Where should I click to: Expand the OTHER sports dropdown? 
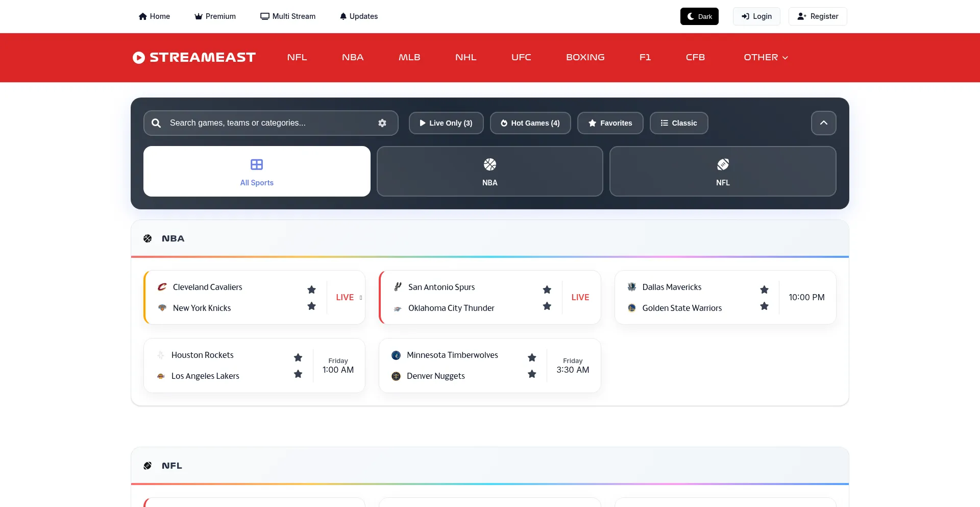(x=766, y=57)
